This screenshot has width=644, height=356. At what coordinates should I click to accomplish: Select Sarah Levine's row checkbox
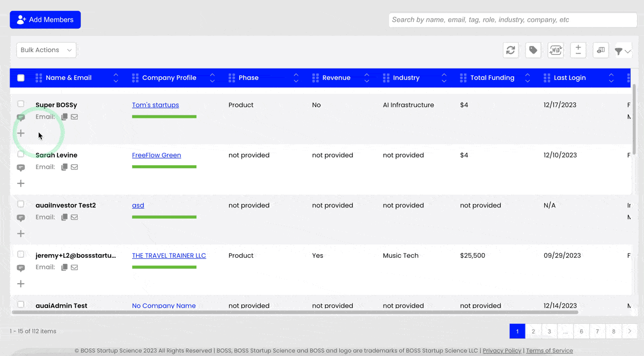click(x=21, y=154)
